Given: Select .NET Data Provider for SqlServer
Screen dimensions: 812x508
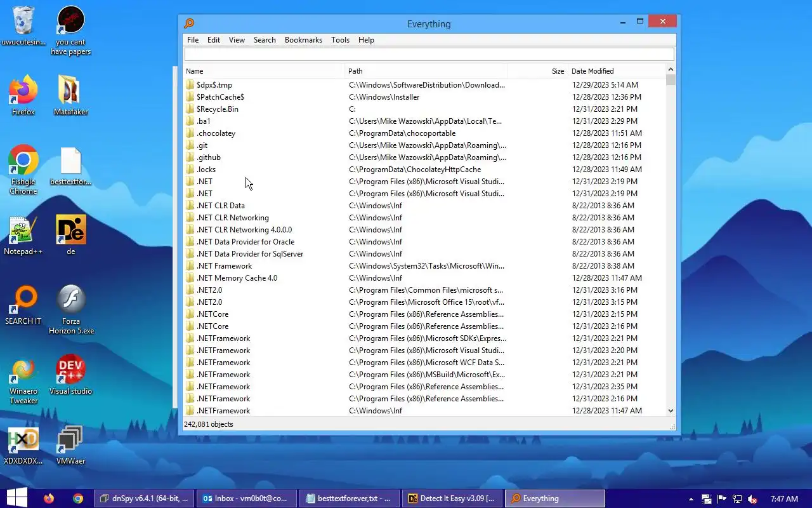Looking at the screenshot, I should coord(250,254).
